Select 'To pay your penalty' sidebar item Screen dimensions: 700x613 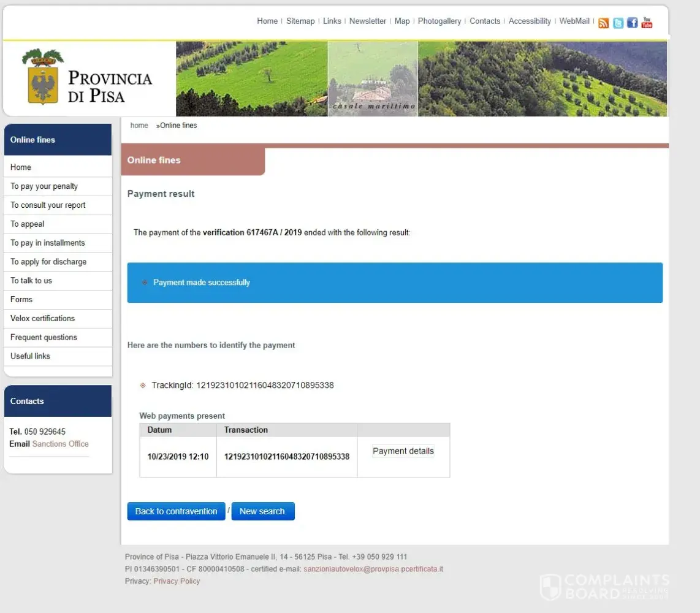pyautogui.click(x=58, y=186)
